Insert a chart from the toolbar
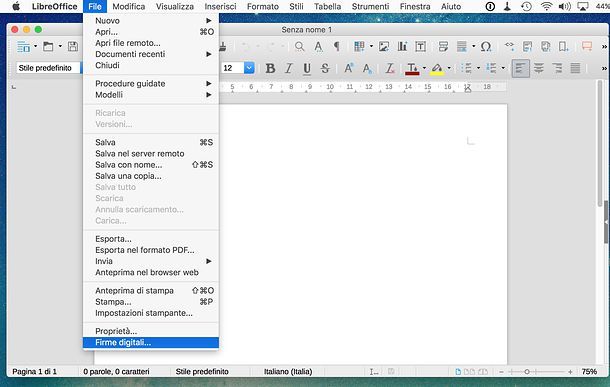Viewport: 610px width, 387px height. (x=402, y=47)
